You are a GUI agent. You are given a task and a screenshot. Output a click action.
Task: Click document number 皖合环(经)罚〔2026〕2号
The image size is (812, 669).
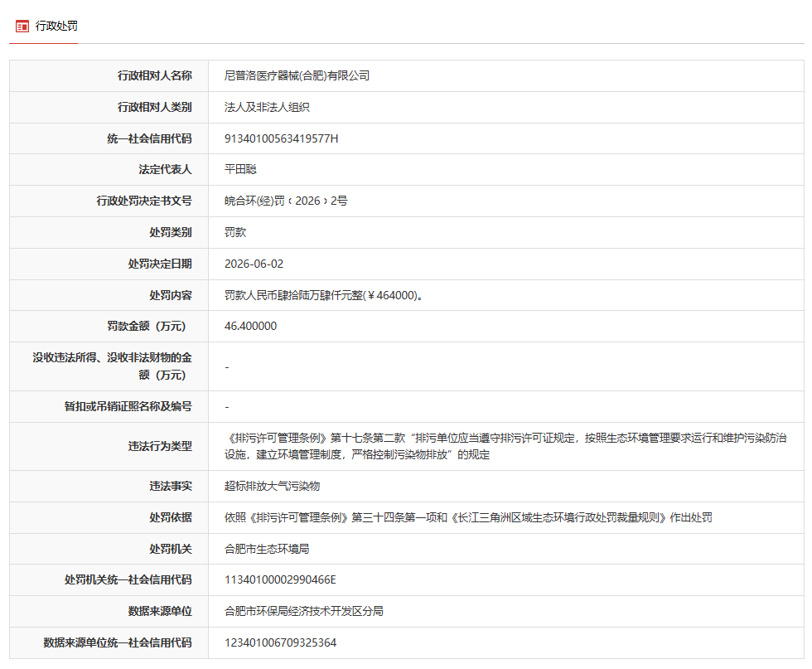click(x=286, y=201)
